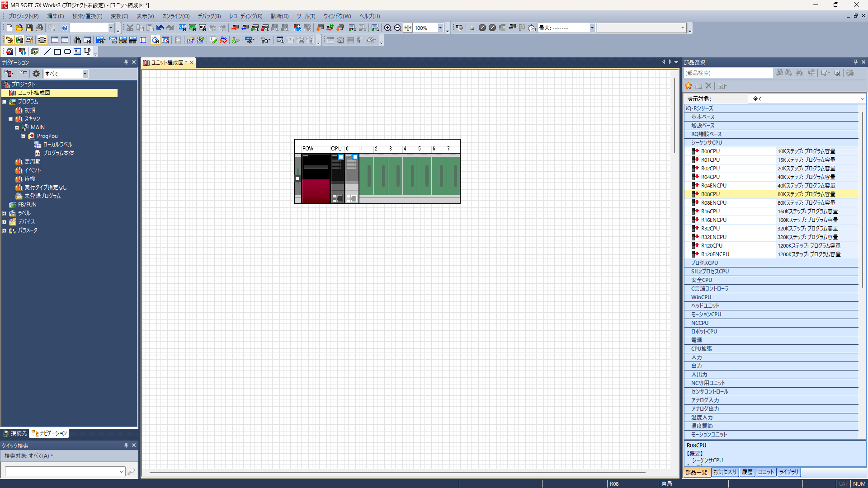Open the help question mark icon

click(65, 28)
